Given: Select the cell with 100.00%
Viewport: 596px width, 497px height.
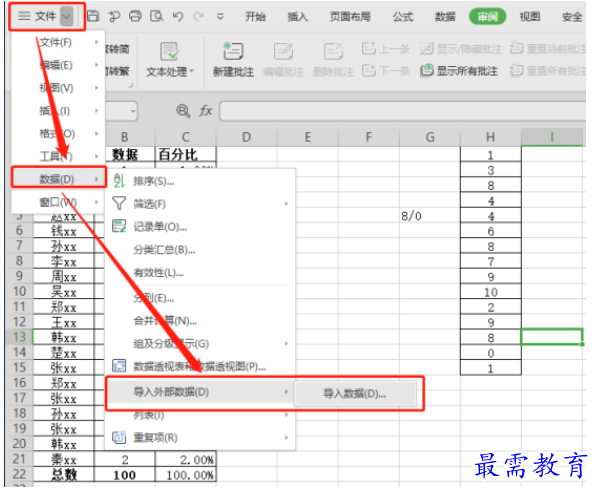Looking at the screenshot, I should pyautogui.click(x=185, y=475).
